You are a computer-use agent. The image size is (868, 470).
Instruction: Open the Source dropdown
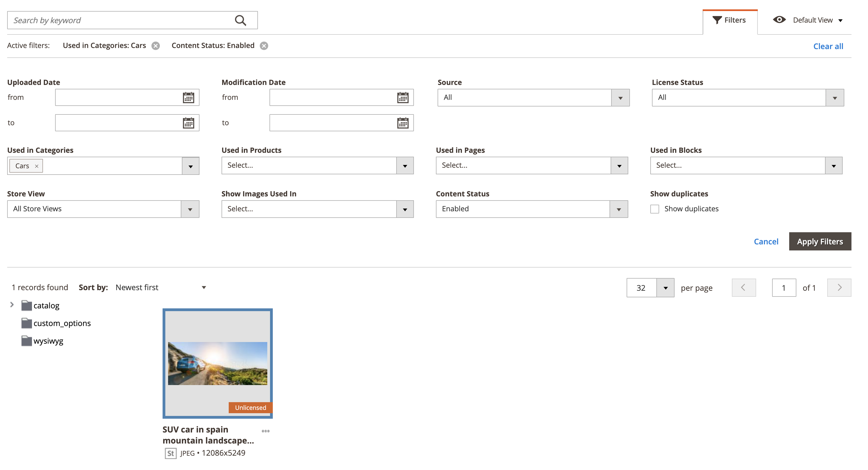point(533,98)
